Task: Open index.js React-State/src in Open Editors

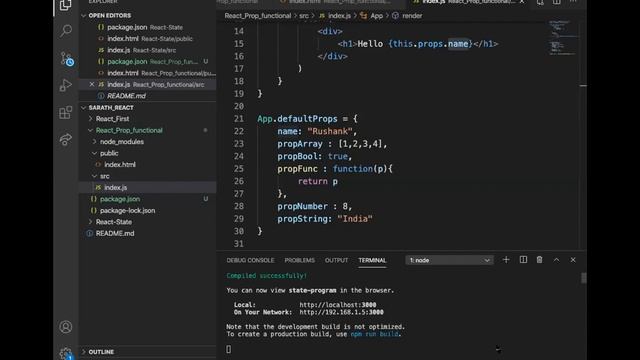Action: (x=147, y=50)
